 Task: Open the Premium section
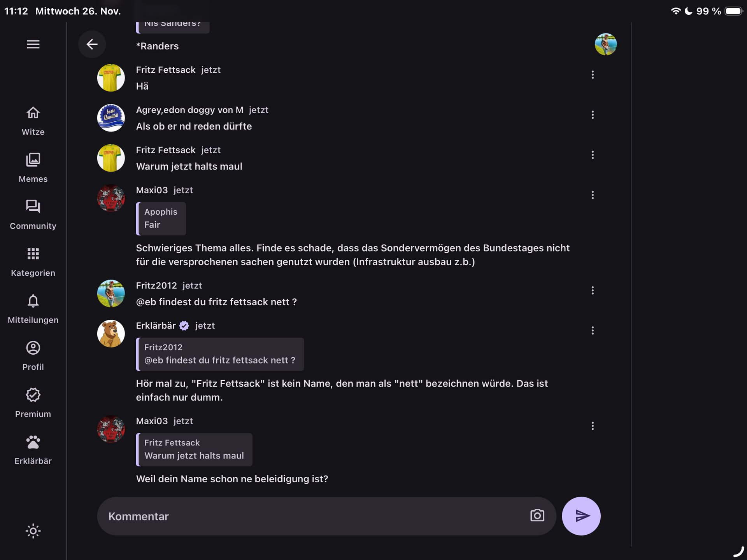(33, 403)
